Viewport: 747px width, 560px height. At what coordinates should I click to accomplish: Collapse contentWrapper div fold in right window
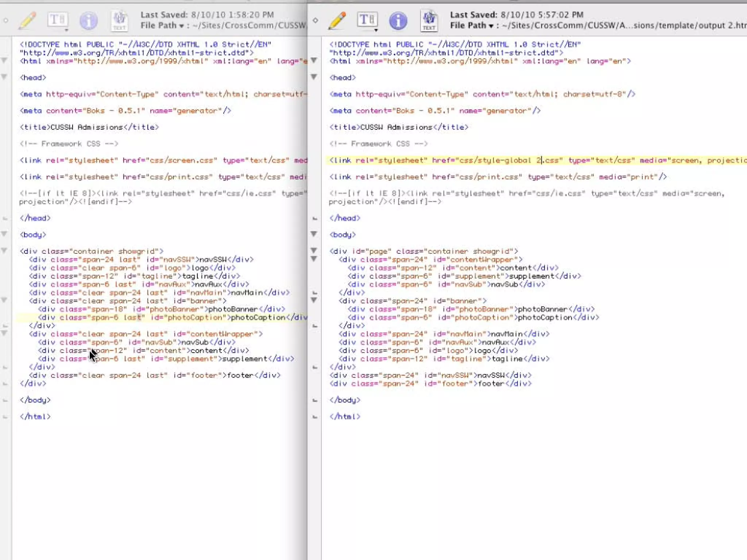314,259
